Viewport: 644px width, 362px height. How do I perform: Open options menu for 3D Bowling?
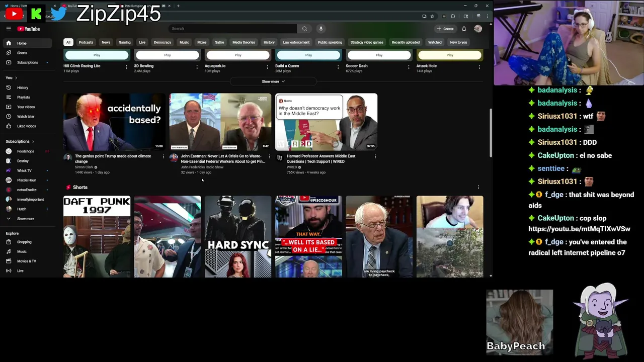pyautogui.click(x=197, y=67)
